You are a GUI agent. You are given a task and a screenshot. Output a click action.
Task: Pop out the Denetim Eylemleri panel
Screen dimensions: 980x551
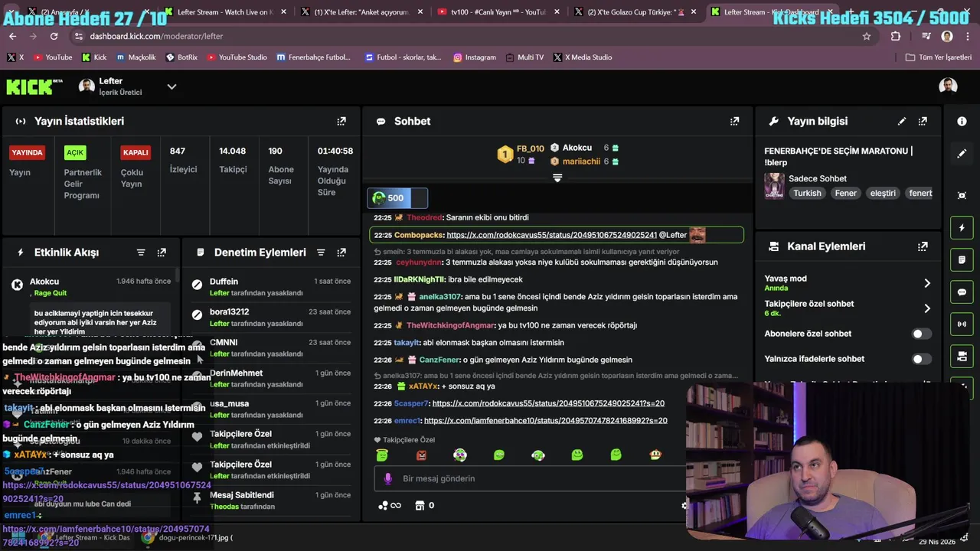(x=341, y=253)
